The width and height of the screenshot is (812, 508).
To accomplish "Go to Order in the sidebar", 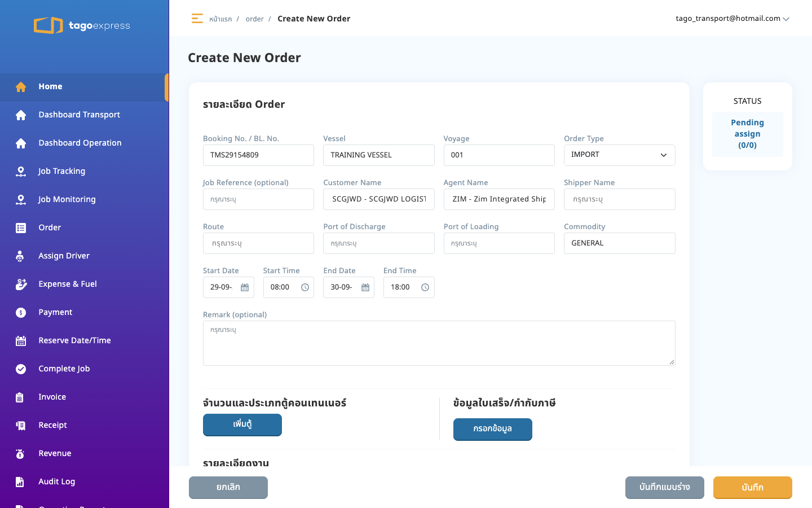I will tap(85, 228).
